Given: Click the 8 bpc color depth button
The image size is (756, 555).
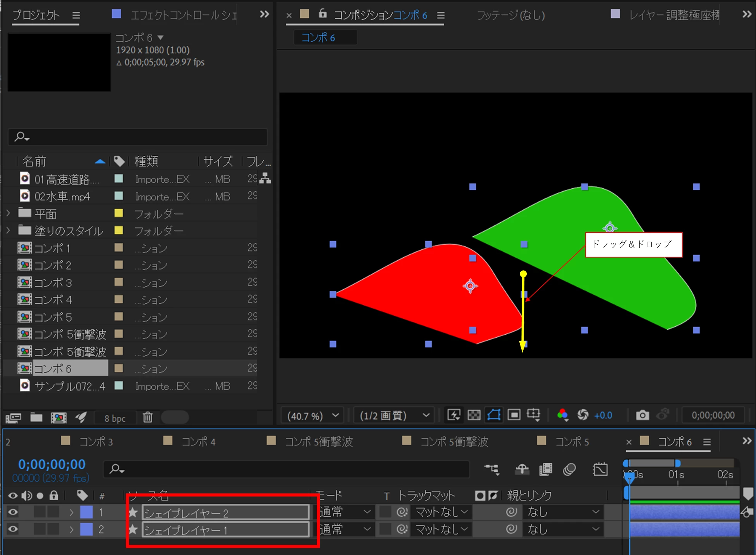Looking at the screenshot, I should click(x=115, y=418).
